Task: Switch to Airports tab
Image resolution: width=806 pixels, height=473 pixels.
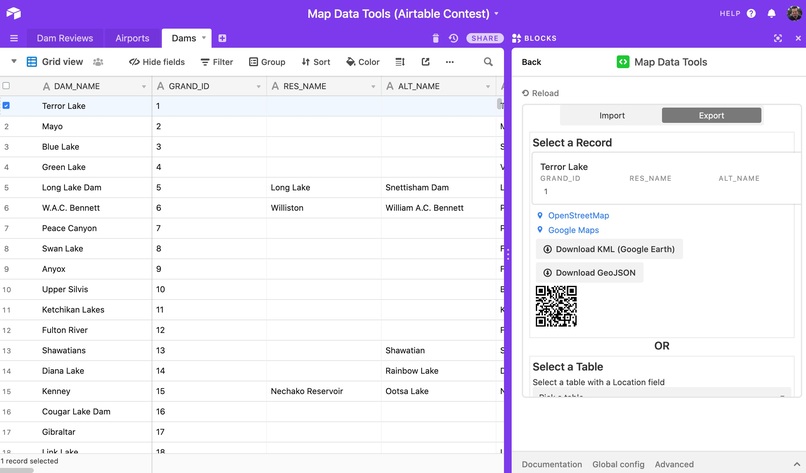Action: point(132,38)
